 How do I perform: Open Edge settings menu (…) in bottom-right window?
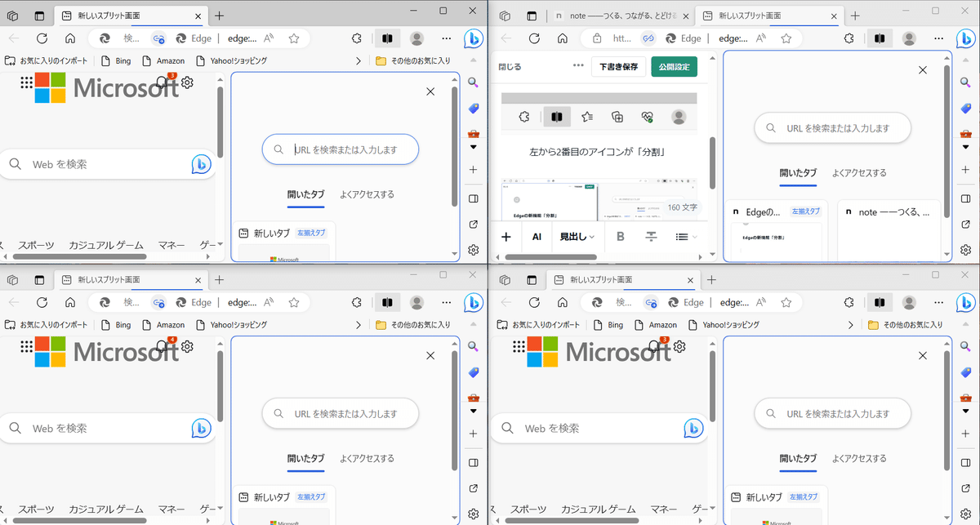[938, 302]
